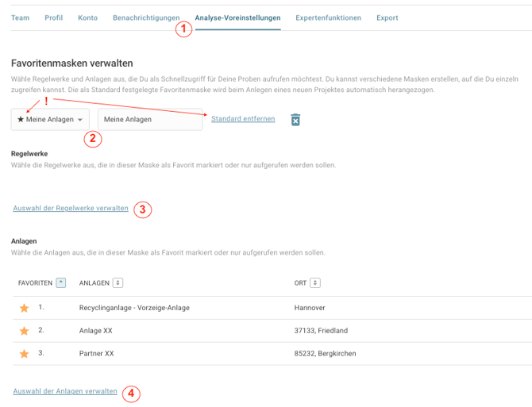Viewport: 532px width, 407px height.
Task: Open the Expertenfunktionen tab
Action: 328,17
